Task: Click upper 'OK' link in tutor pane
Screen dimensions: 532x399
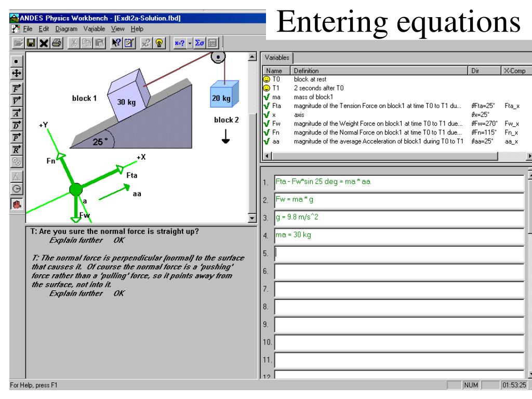Action: (x=119, y=240)
